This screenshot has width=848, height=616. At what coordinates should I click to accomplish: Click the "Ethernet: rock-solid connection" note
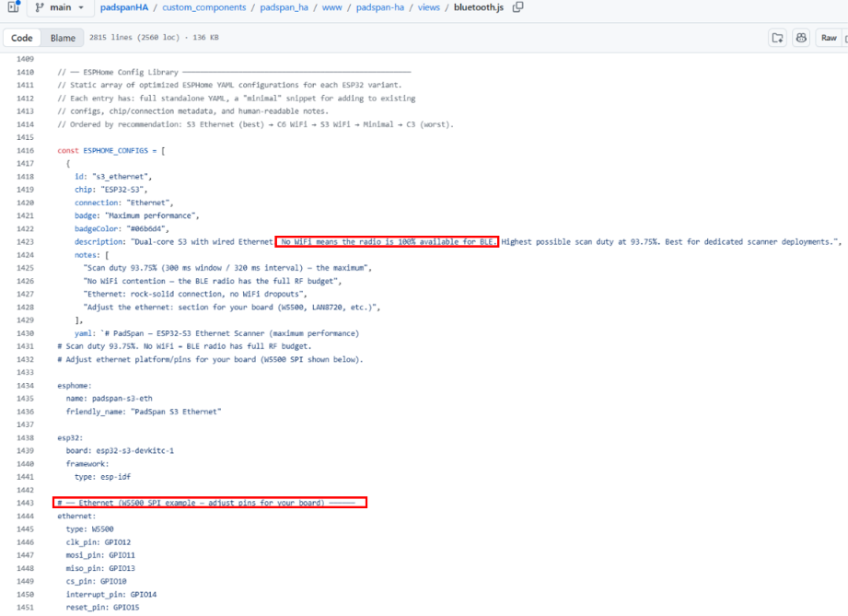tap(195, 294)
